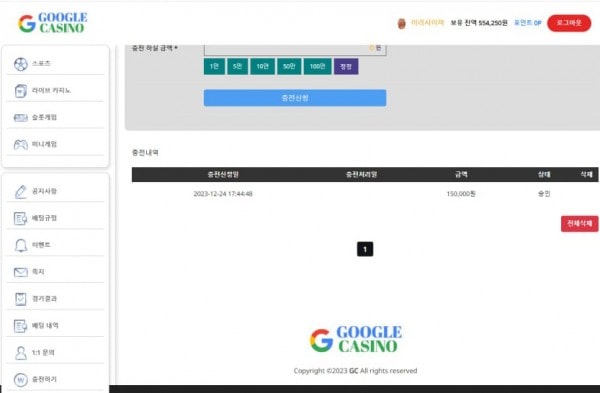Viewport: 600px width, 393px height.
Task: Select the red delete-all button
Action: coord(579,223)
